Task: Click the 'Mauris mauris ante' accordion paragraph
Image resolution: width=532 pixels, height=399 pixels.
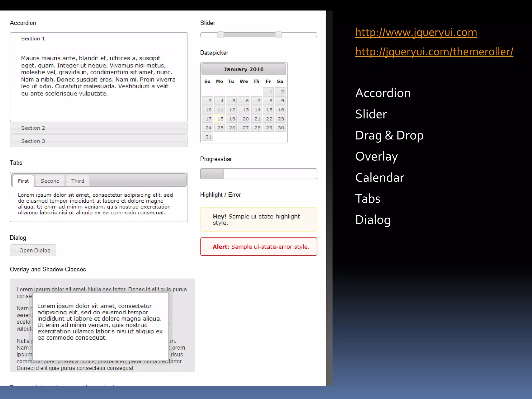Action: [98, 76]
